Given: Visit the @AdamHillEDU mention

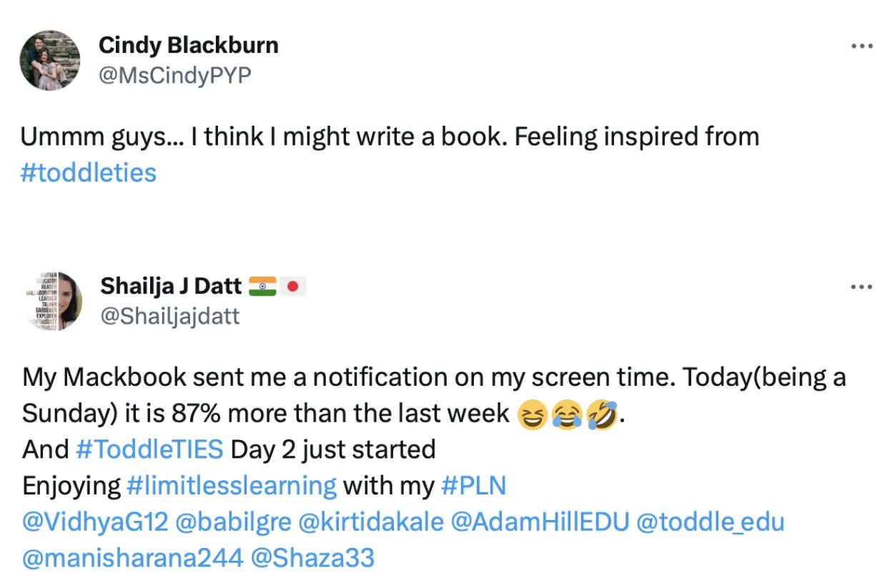Looking at the screenshot, I should coord(540,522).
